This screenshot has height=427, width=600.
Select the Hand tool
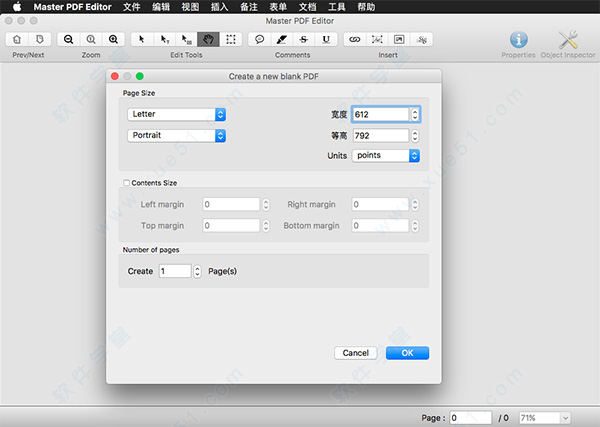coord(208,39)
